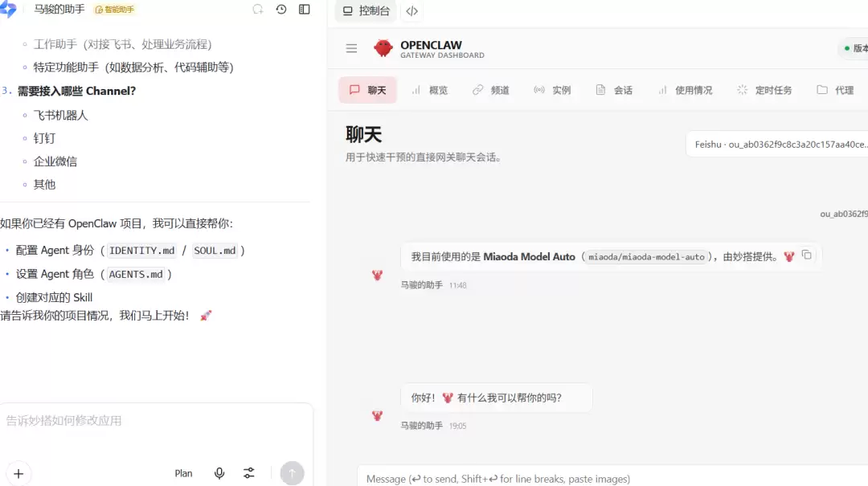Screen dimensions: 868x486
Task: Copy the Miaoda Model Auto message
Action: pos(807,255)
